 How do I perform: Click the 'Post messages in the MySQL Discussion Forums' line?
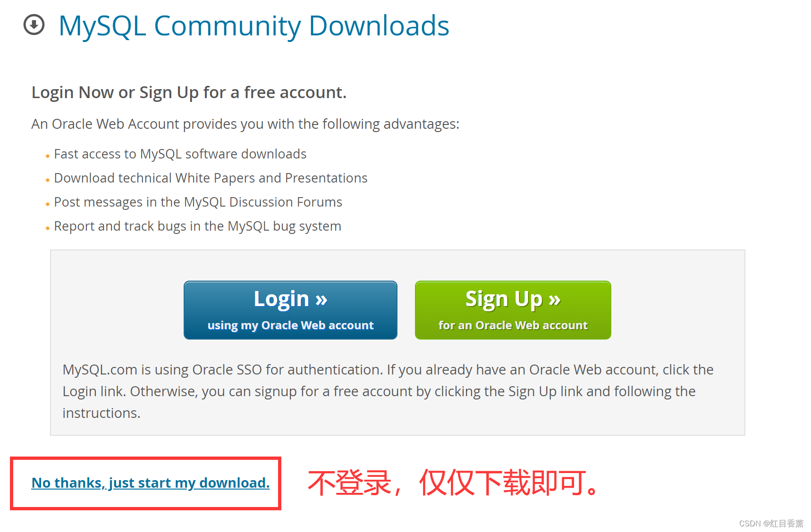(198, 202)
